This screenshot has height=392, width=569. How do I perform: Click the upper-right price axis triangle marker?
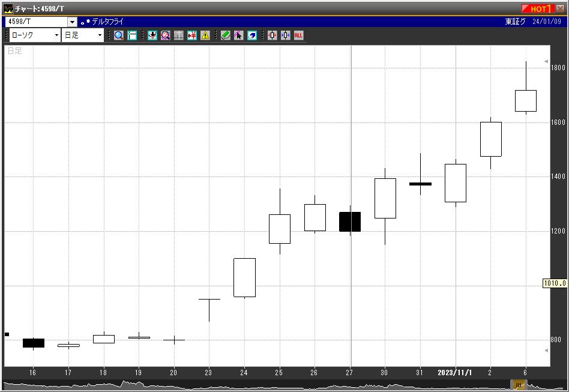point(546,61)
